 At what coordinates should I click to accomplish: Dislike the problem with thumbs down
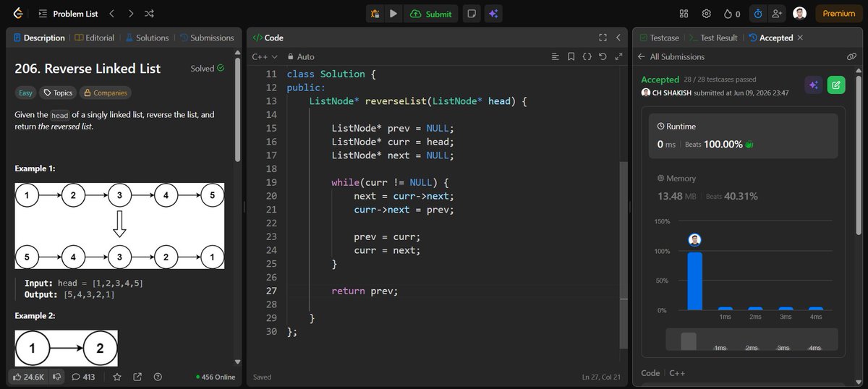(x=56, y=377)
